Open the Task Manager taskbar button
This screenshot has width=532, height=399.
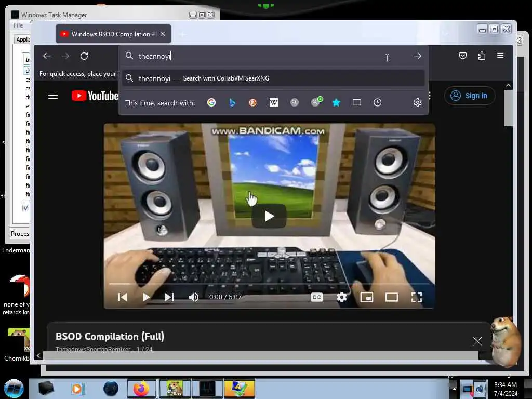pos(207,389)
